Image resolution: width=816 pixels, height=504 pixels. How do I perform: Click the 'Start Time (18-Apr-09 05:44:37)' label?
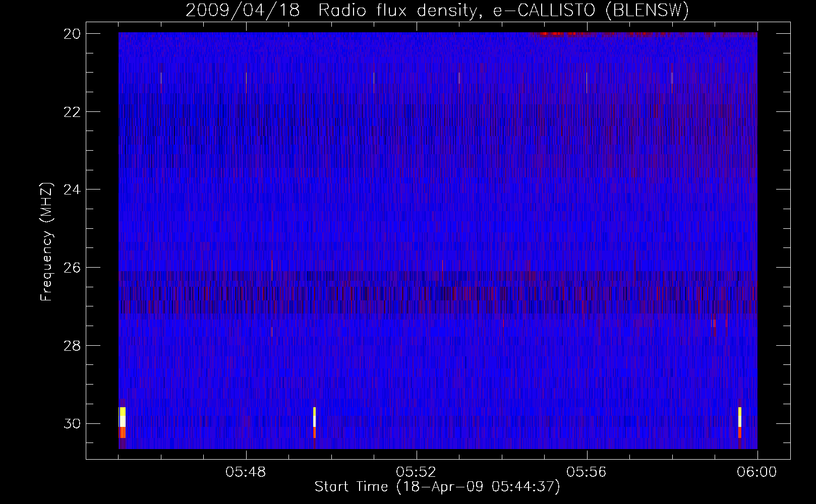click(x=437, y=487)
